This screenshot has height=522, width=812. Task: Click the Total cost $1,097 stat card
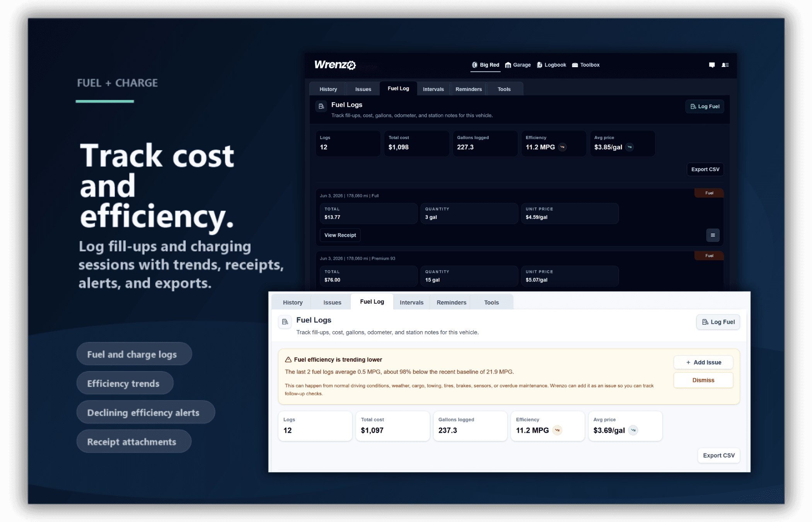click(x=392, y=426)
